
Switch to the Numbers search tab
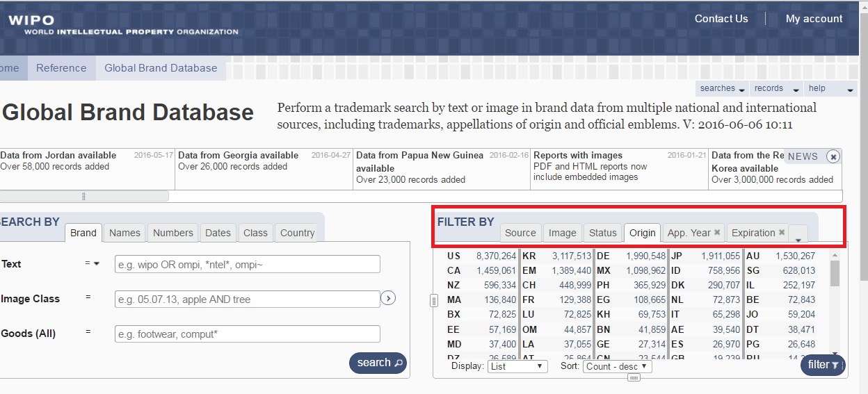tap(173, 233)
